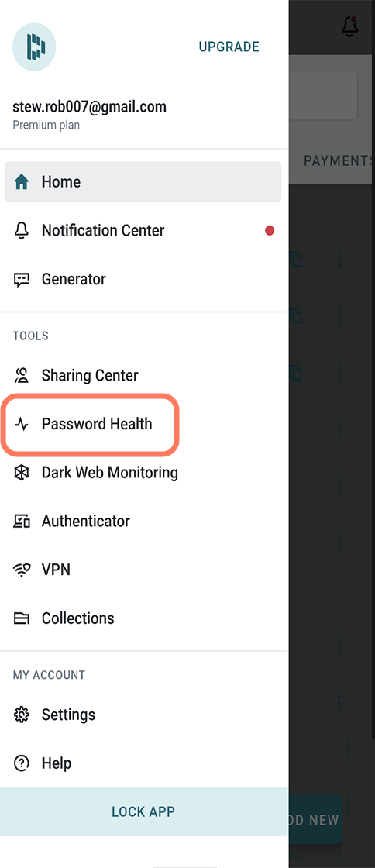Viewport: 375px width, 868px height.
Task: Select the stew.rob007@gmail.com account email
Action: pyautogui.click(x=90, y=107)
